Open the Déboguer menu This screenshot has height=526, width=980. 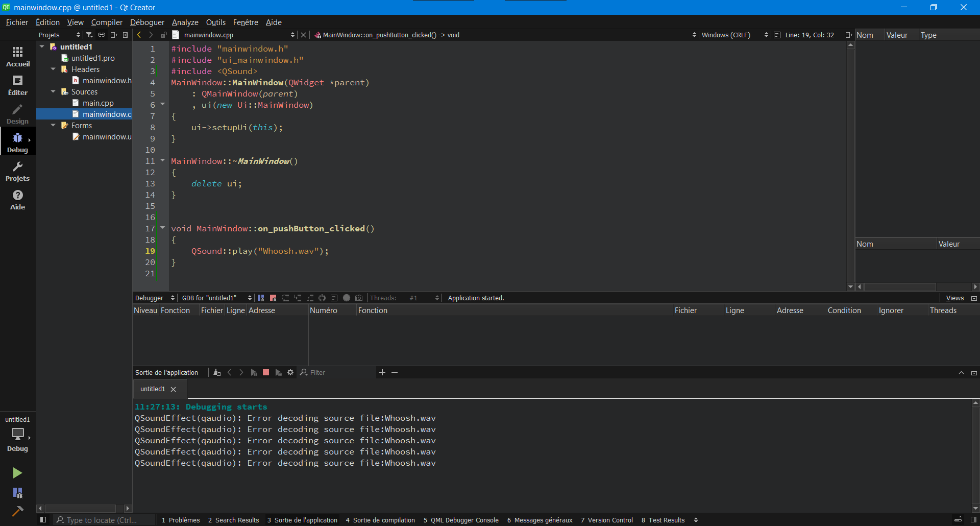[x=147, y=22]
